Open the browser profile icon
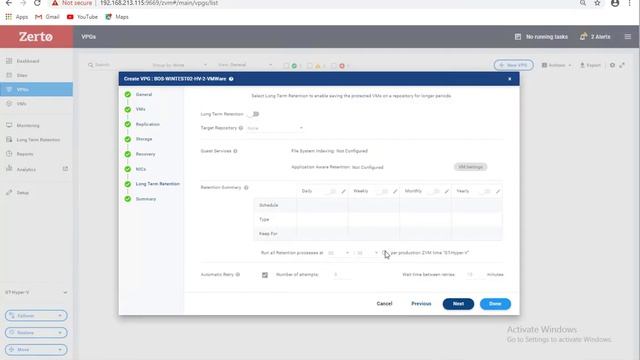 pos(615,3)
